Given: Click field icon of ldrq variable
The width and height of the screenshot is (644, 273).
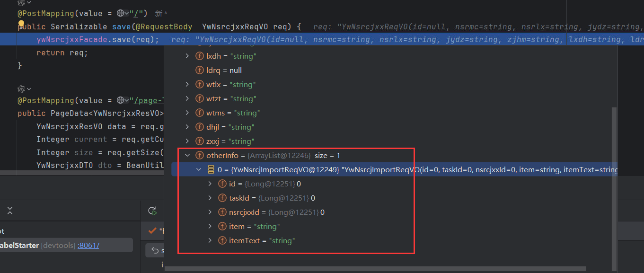Looking at the screenshot, I should (x=200, y=70).
